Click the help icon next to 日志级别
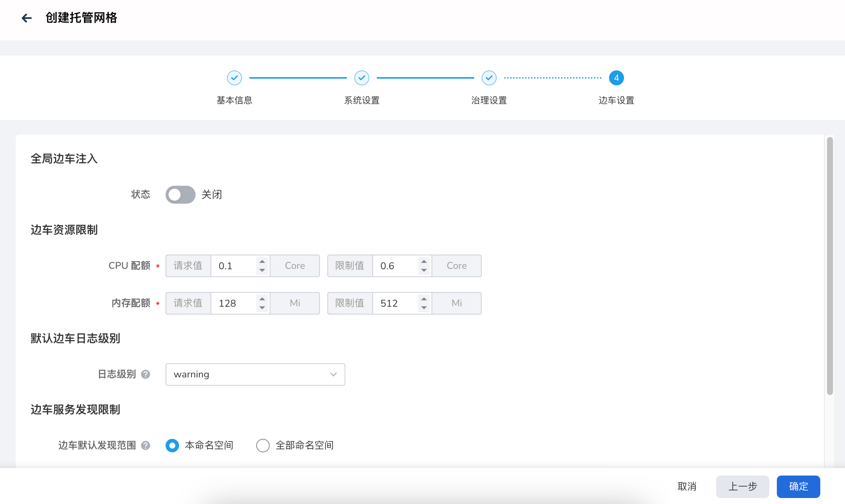Image resolution: width=845 pixels, height=504 pixels. point(146,374)
